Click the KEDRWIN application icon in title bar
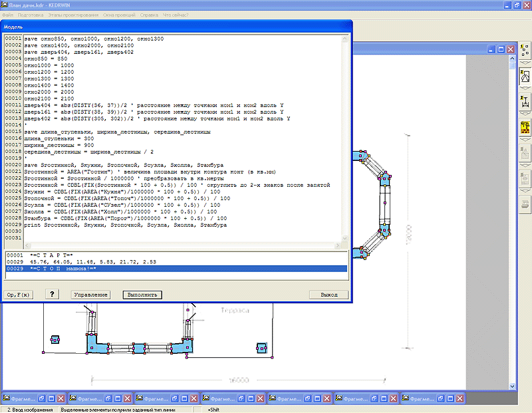 tap(5, 5)
